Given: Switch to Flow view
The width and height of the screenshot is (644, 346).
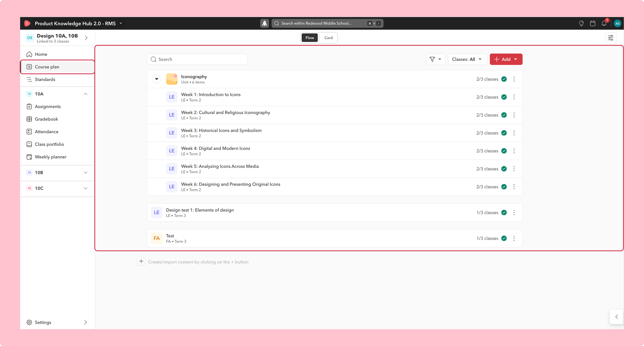Looking at the screenshot, I should click(310, 38).
